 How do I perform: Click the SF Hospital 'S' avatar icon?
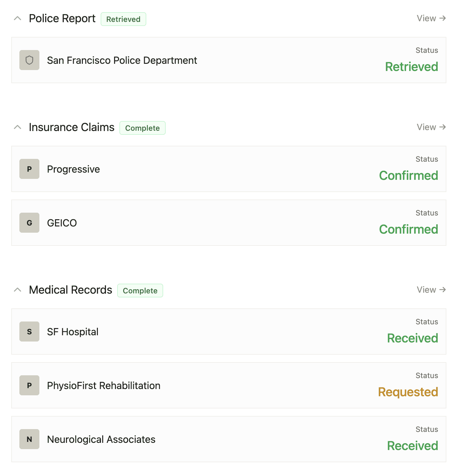[29, 332]
